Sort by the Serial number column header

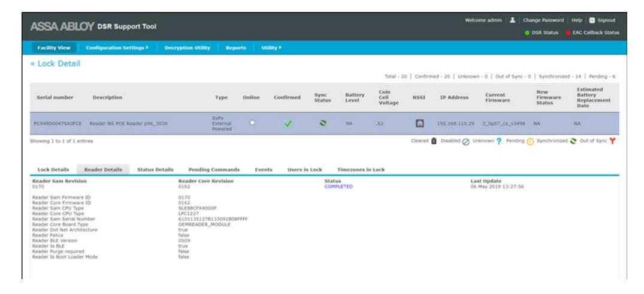(55, 97)
